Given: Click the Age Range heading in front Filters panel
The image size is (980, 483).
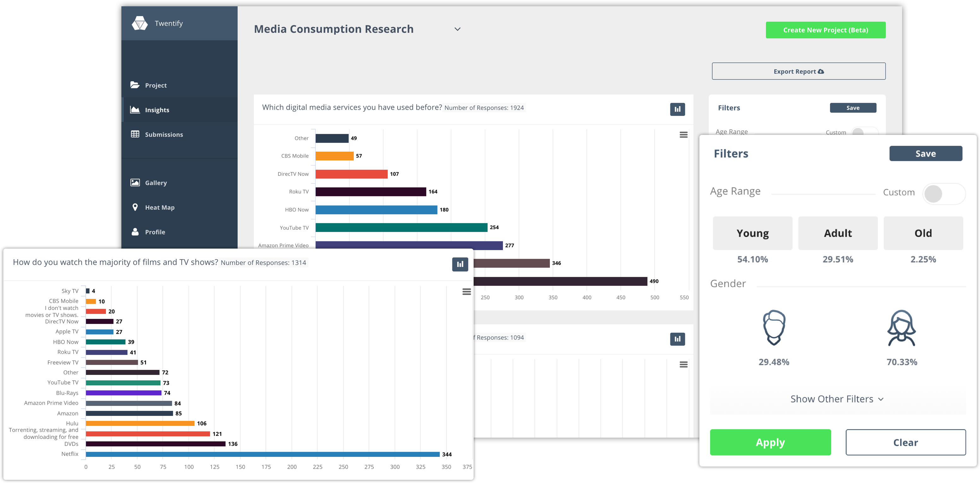Looking at the screenshot, I should click(x=735, y=191).
